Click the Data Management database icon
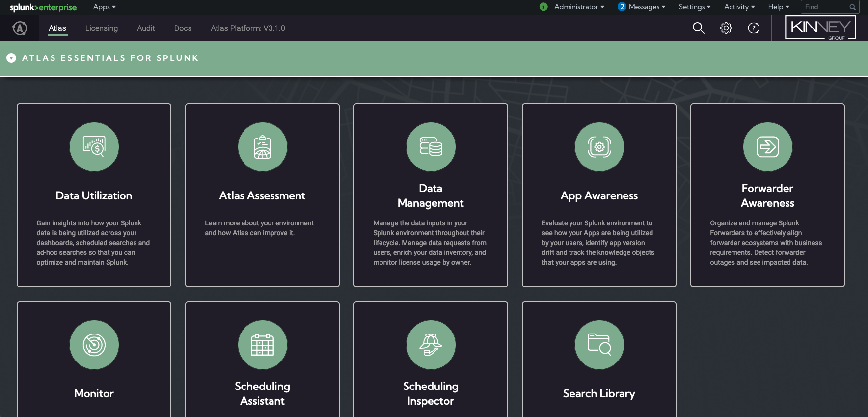This screenshot has height=417, width=868. click(431, 147)
